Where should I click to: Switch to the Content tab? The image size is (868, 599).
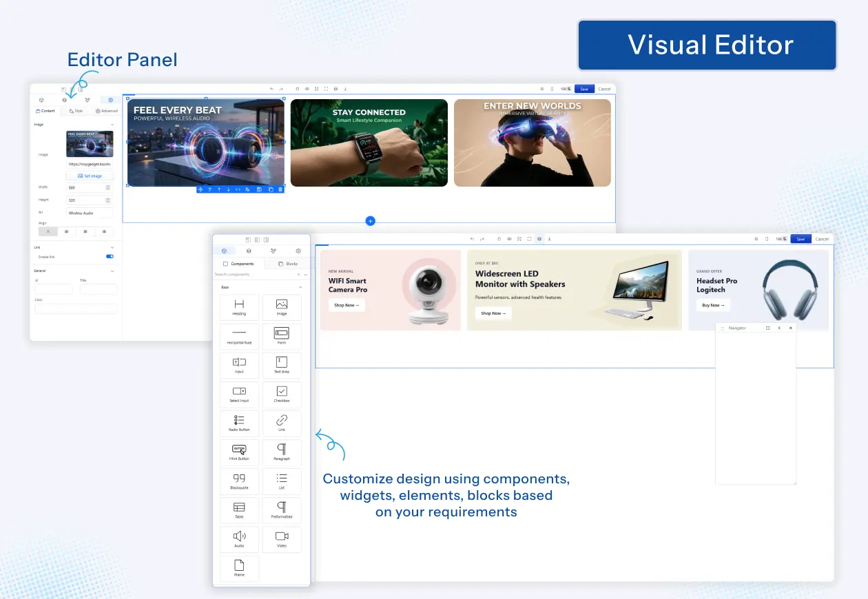pos(45,111)
